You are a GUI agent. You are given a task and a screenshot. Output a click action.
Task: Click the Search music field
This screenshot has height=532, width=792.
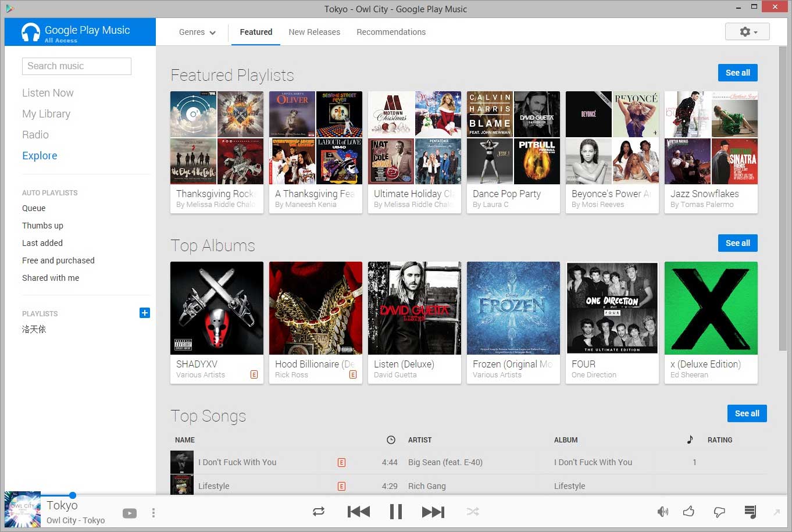click(77, 66)
